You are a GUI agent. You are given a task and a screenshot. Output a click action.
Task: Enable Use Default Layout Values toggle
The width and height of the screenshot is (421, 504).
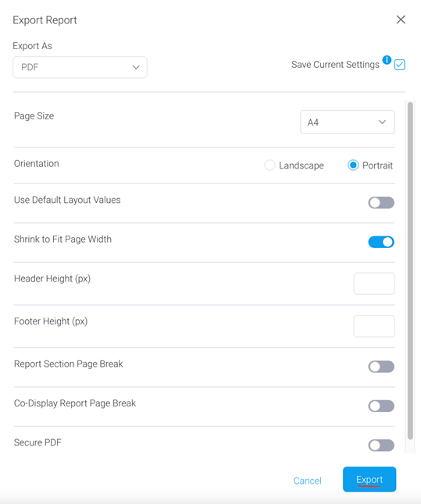[381, 203]
